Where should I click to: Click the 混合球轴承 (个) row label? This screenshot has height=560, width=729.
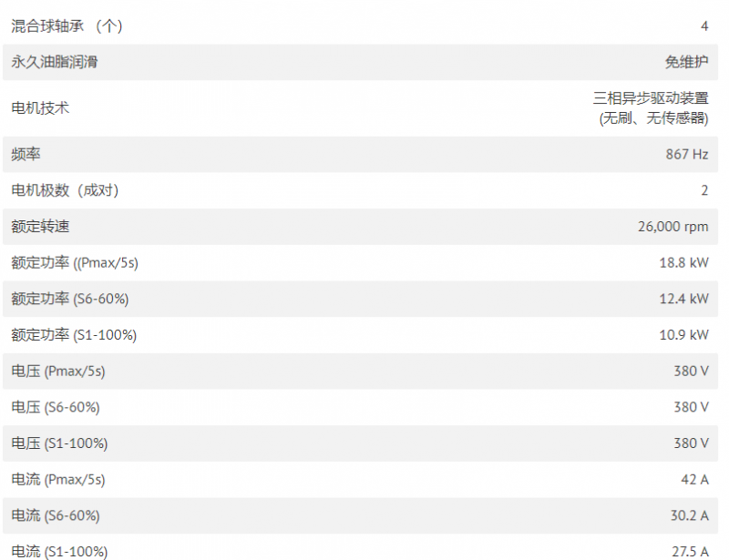click(x=67, y=26)
